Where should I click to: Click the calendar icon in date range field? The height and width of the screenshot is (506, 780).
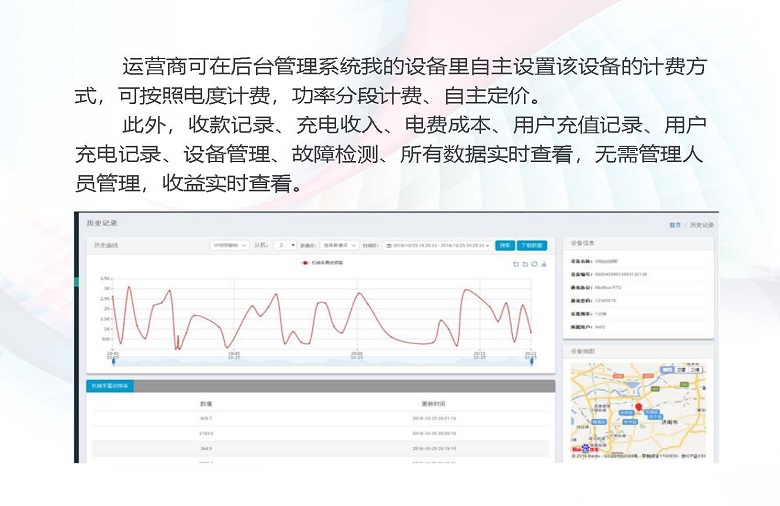point(388,244)
